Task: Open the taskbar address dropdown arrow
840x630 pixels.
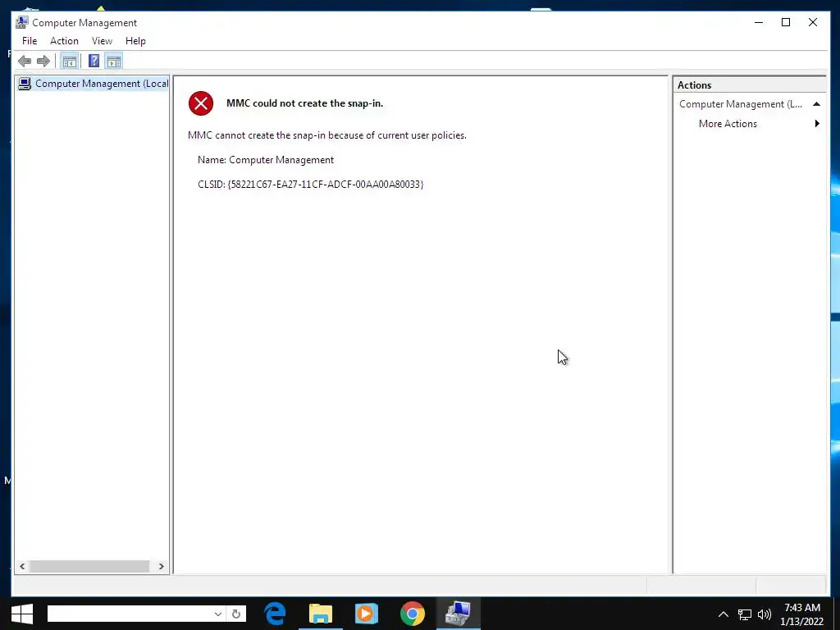Action: tap(218, 614)
